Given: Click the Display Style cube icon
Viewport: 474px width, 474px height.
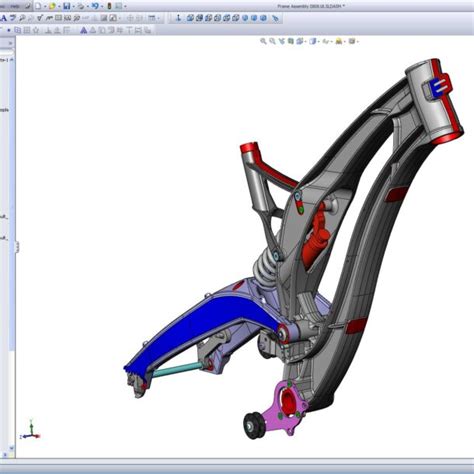Looking at the screenshot, I should [312, 41].
